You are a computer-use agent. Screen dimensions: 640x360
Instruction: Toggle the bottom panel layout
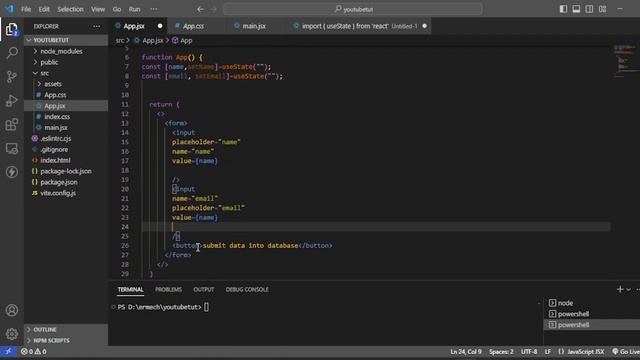tap(576, 9)
